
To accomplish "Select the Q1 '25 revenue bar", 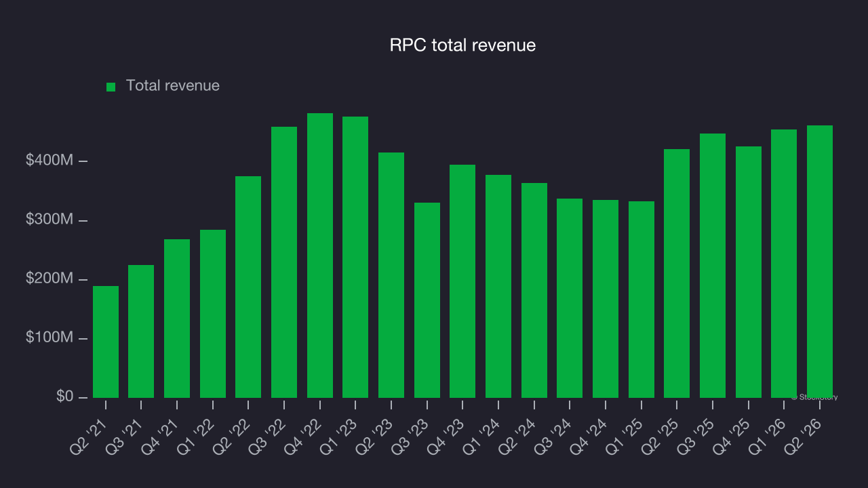I will (x=642, y=300).
